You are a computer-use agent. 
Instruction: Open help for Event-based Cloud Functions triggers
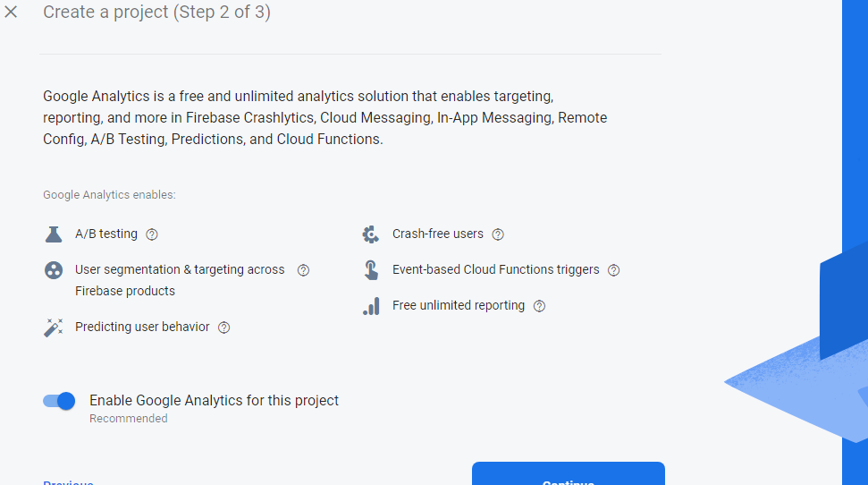613,270
